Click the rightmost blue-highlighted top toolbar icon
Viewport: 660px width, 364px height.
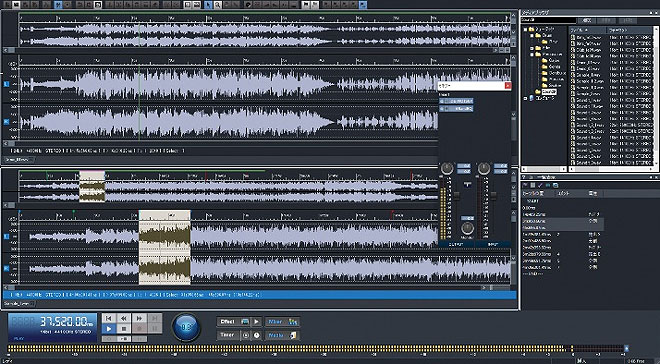[x=363, y=5]
